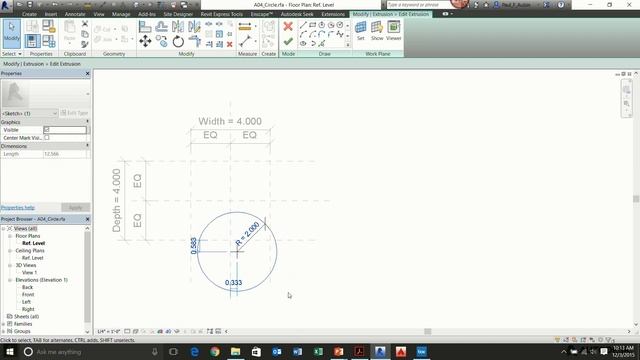Open the Properties help link
This screenshot has height=360, width=640.
(x=18, y=207)
